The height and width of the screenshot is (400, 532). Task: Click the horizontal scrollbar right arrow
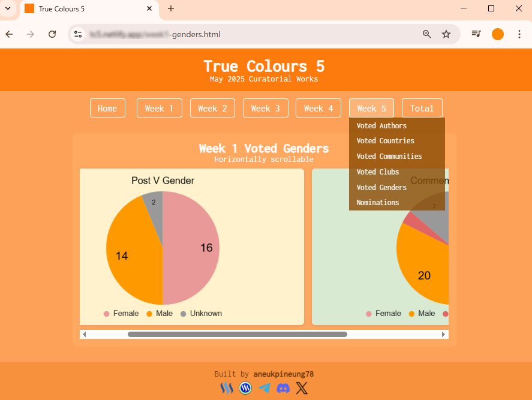click(x=443, y=334)
